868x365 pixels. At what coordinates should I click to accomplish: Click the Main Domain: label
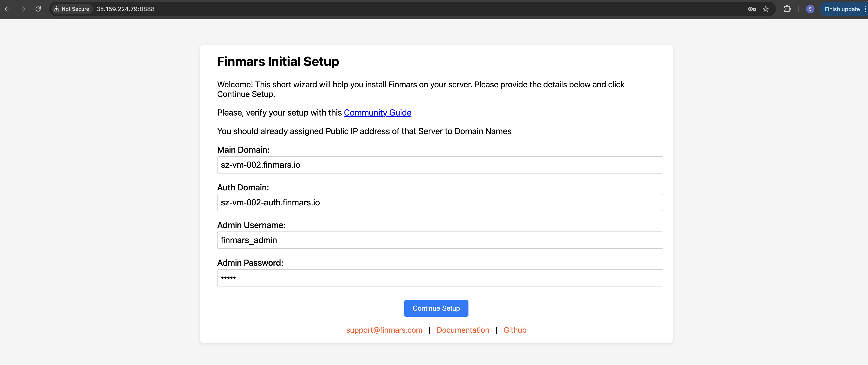click(243, 150)
